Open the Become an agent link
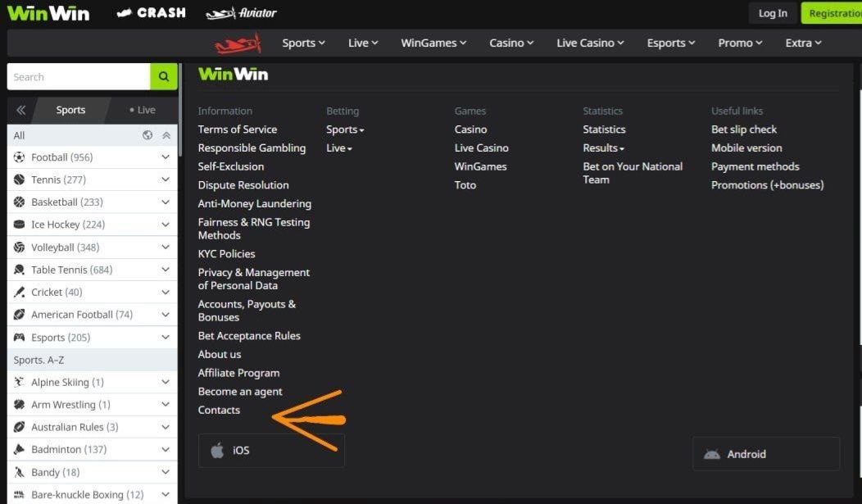Viewport: 862px width, 504px height. [240, 392]
